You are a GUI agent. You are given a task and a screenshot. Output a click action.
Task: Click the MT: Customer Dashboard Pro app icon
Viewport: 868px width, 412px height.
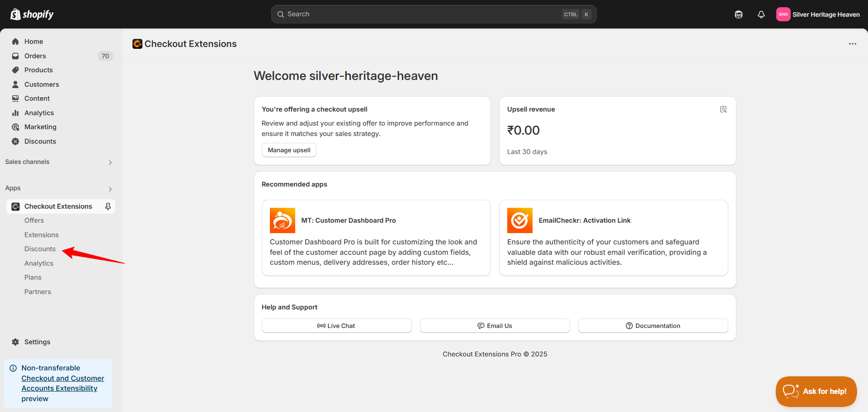[283, 220]
